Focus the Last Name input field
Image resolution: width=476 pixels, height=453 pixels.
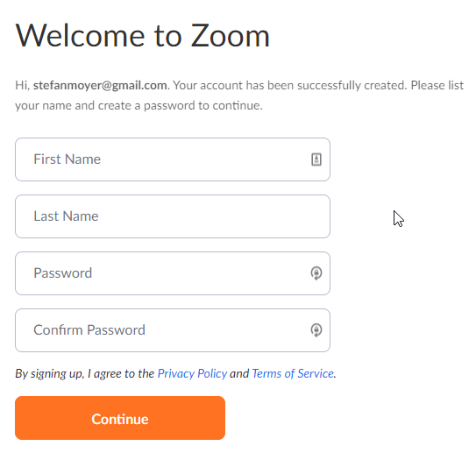[173, 216]
